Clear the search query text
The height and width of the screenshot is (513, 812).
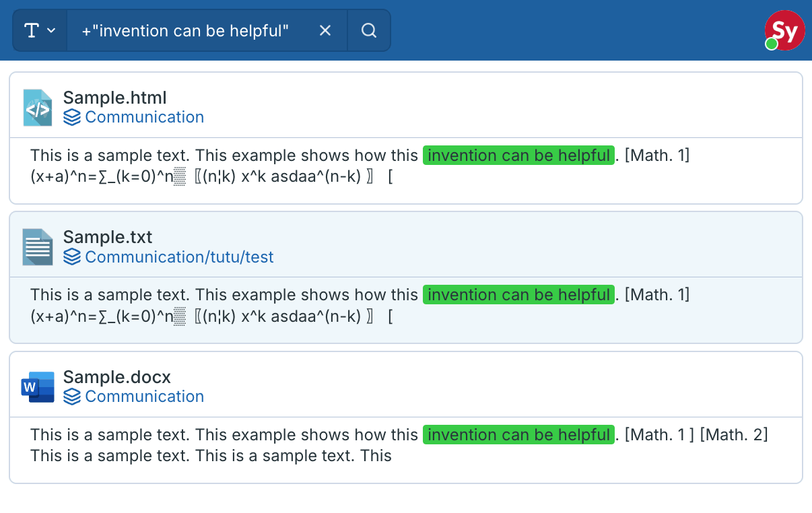tap(325, 30)
